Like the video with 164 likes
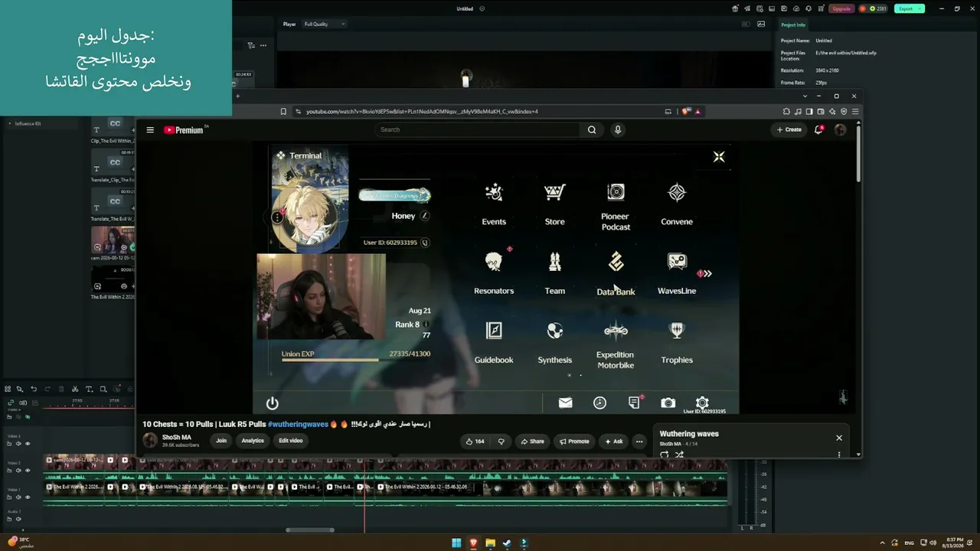Image resolution: width=980 pixels, height=551 pixels. pyautogui.click(x=475, y=442)
